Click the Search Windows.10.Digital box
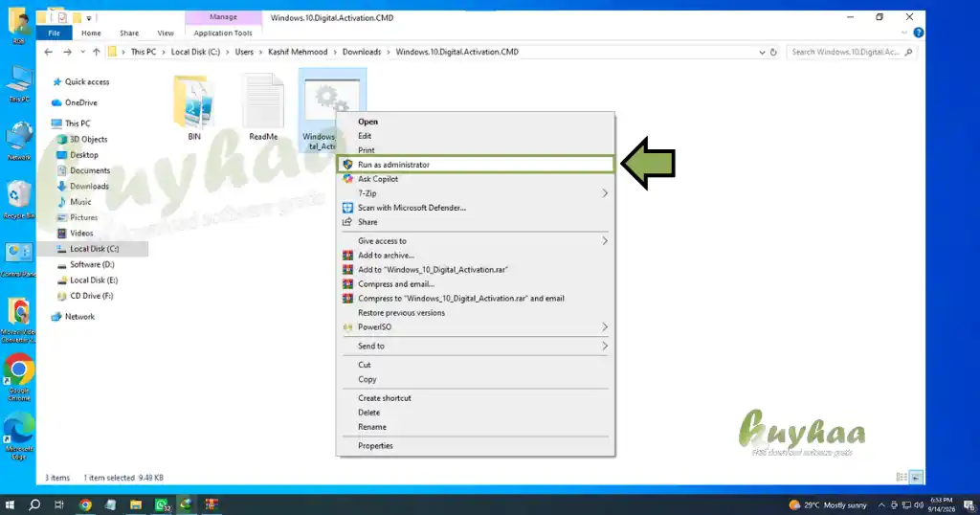Screen dimensions: 980x515 point(851,52)
